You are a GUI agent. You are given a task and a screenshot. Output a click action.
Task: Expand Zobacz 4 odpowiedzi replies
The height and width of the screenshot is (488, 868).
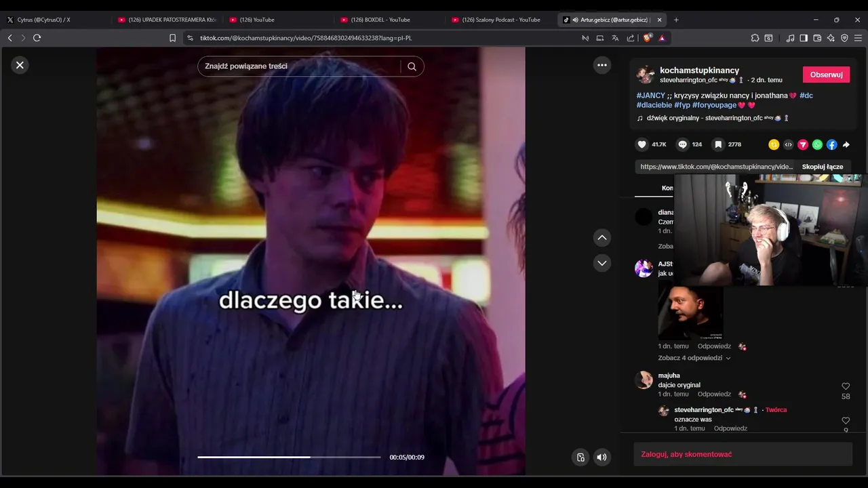coord(694,358)
